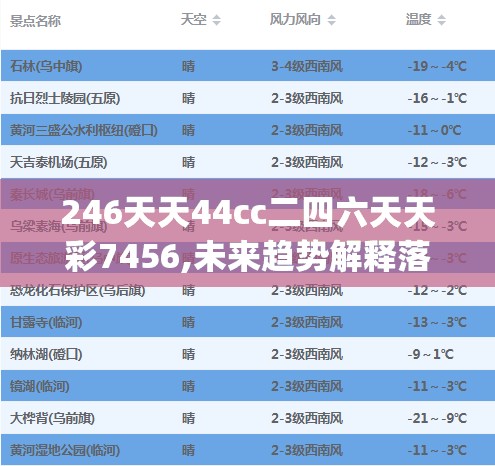Click temperature -11~0℃ for 黄河三盛公水利枢纽
Screen dimensions: 495x466
click(x=434, y=130)
